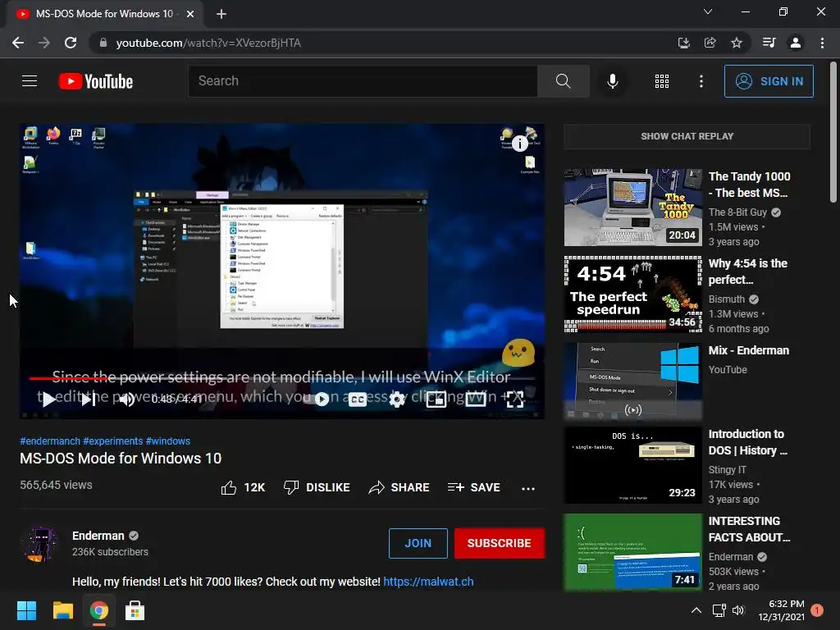Enter full screen video mode
The image size is (840, 630).
pyautogui.click(x=515, y=399)
